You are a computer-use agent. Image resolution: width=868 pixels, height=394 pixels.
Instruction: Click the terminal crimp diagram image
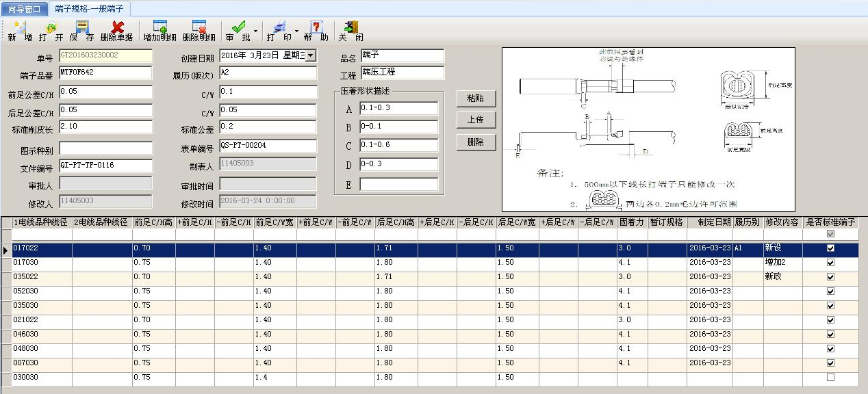[x=648, y=129]
